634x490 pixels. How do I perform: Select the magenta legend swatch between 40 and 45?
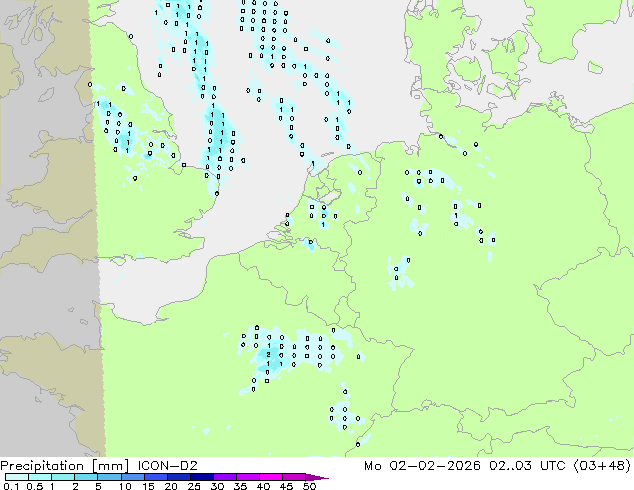pos(271,477)
